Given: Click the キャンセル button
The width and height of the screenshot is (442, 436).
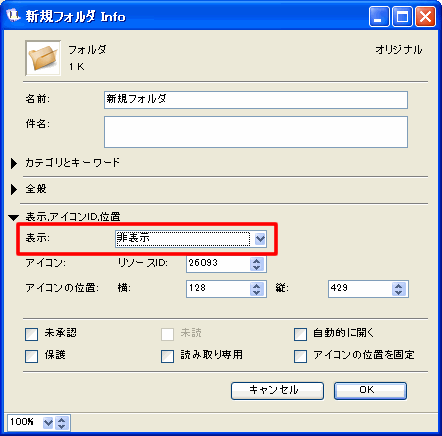Looking at the screenshot, I should point(277,391).
